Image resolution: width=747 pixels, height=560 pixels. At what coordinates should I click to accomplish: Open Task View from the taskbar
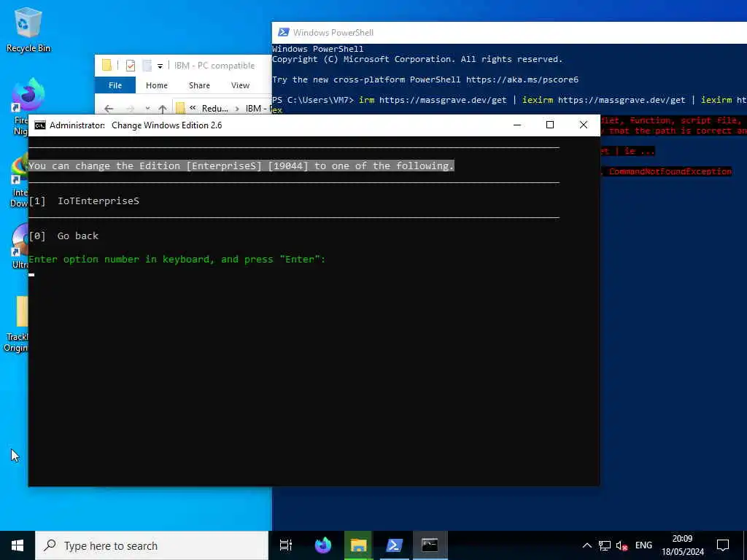tap(286, 545)
